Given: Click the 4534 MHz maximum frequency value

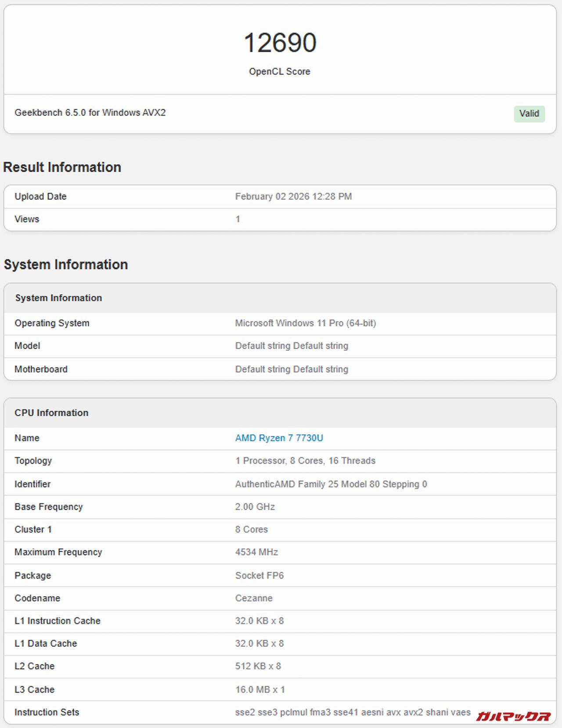Looking at the screenshot, I should click(256, 552).
